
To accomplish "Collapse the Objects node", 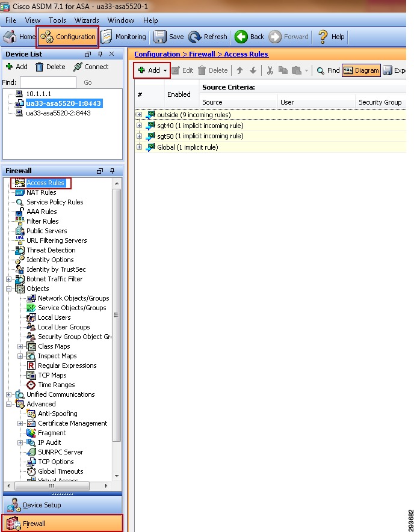I will 9,289.
